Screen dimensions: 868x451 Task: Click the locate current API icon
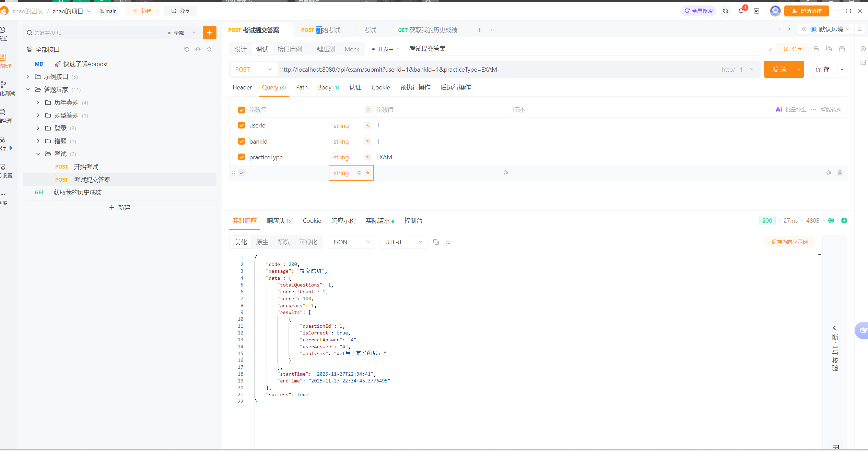tap(198, 49)
